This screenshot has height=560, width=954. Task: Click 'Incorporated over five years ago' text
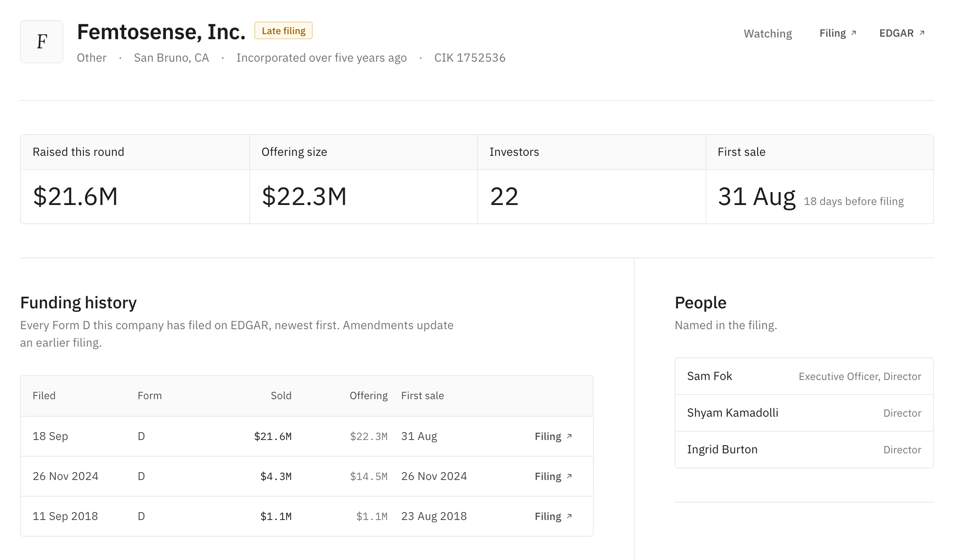321,57
